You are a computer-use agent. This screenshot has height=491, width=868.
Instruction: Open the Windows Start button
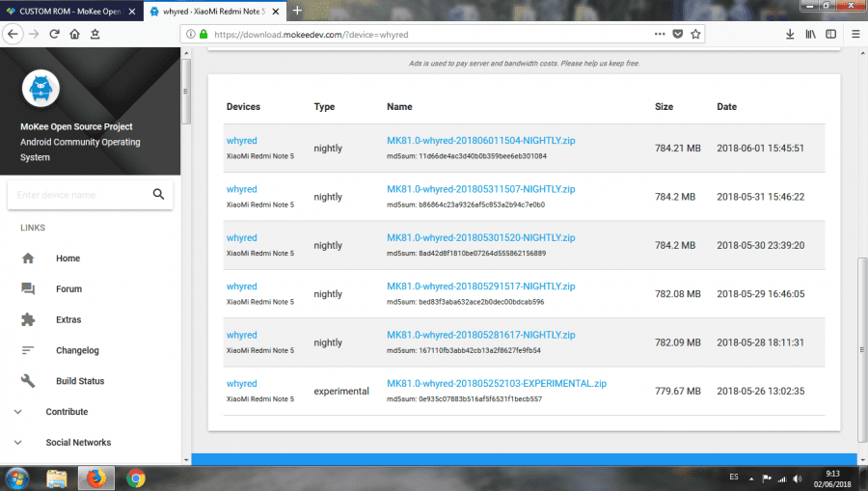(x=16, y=478)
